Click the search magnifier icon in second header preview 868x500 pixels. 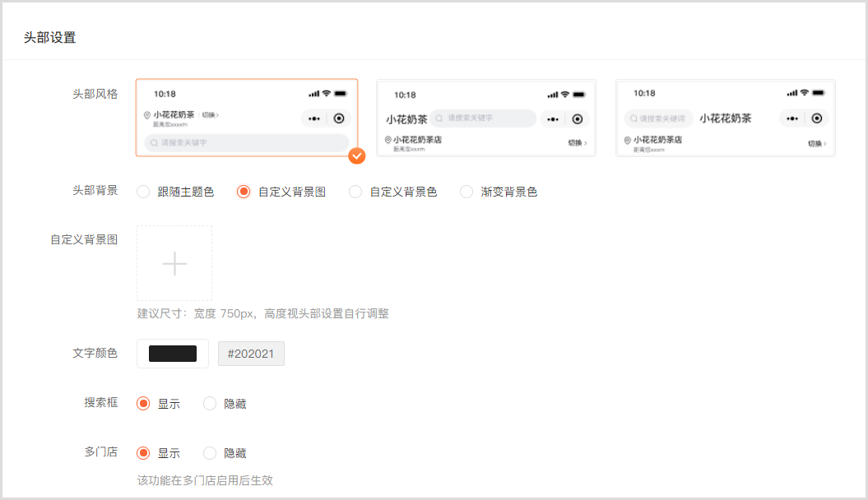[441, 118]
